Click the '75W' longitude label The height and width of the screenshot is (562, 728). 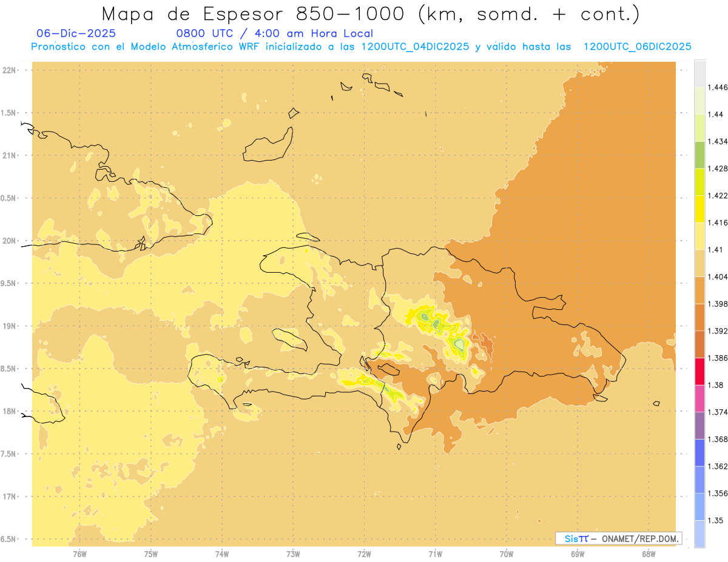(x=150, y=553)
